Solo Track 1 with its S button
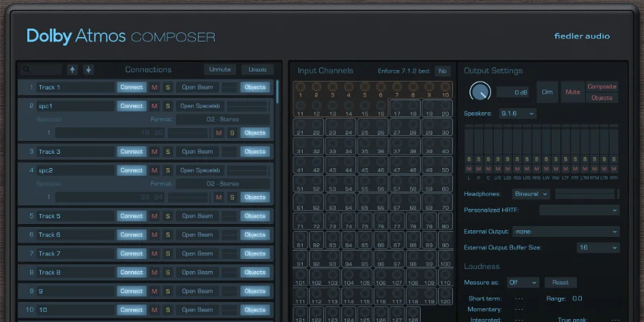The height and width of the screenshot is (322, 644). tap(167, 87)
